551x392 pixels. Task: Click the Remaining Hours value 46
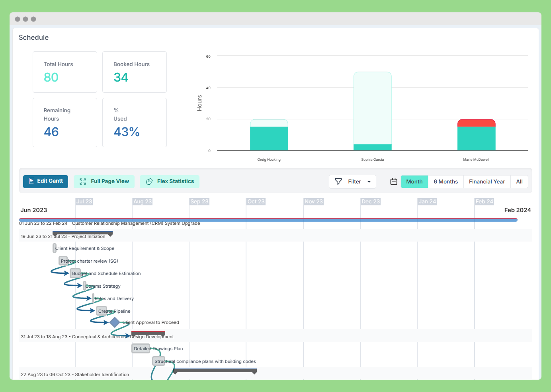pos(51,132)
